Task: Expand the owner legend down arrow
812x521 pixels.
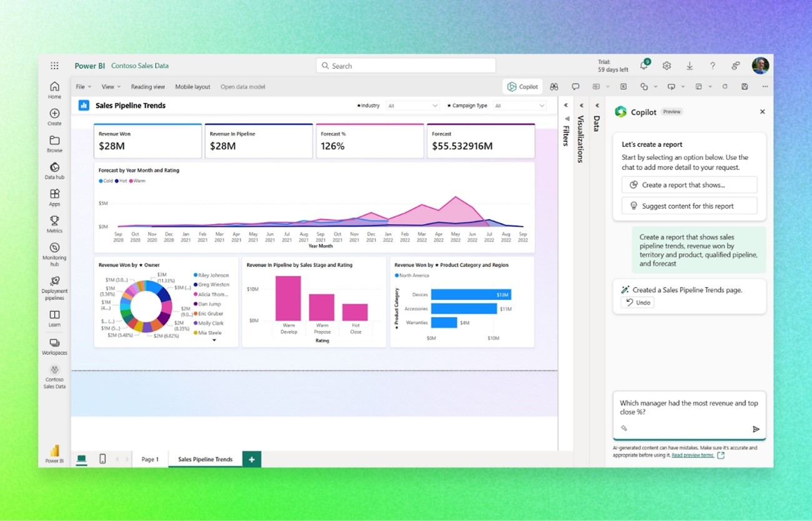Action: click(214, 340)
